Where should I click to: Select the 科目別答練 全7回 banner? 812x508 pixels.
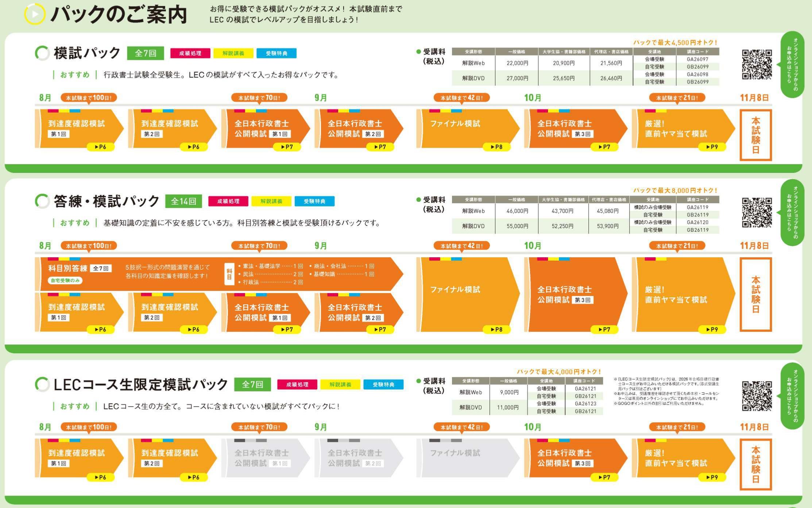[x=219, y=274]
